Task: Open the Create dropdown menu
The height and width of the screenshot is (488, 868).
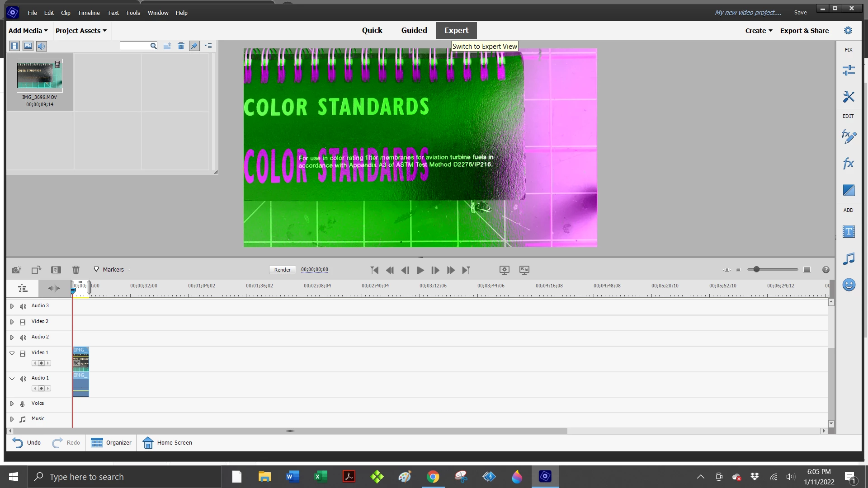Action: click(759, 31)
